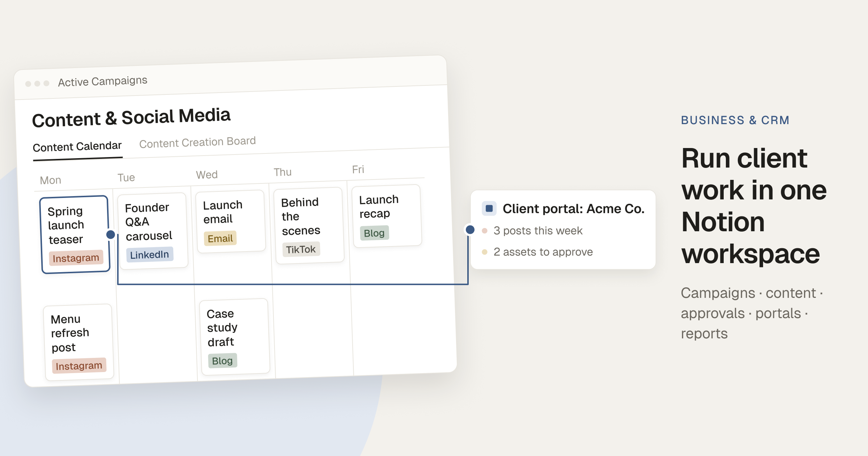Open Client portal: Acme Co. title
This screenshot has width=868, height=456.
point(574,209)
